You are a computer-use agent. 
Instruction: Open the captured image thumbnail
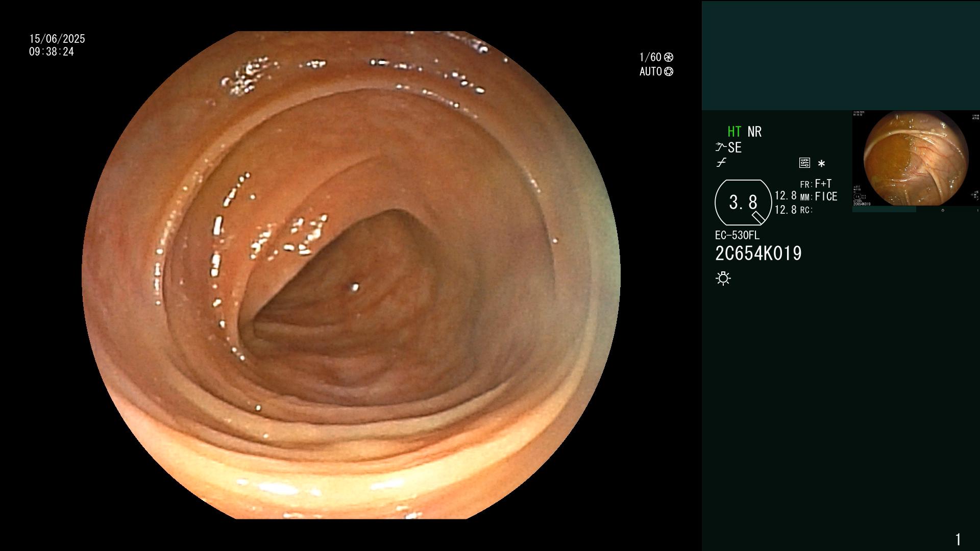coord(916,158)
